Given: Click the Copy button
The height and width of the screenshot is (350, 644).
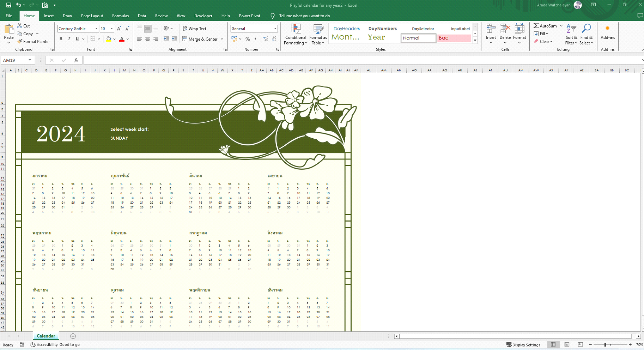Looking at the screenshot, I should [x=25, y=34].
